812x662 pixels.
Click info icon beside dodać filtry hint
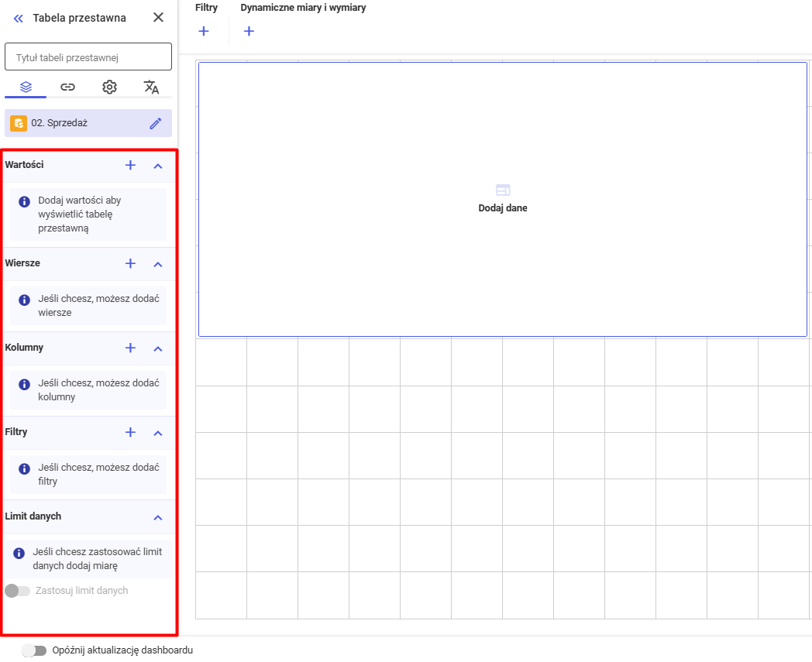[24, 468]
